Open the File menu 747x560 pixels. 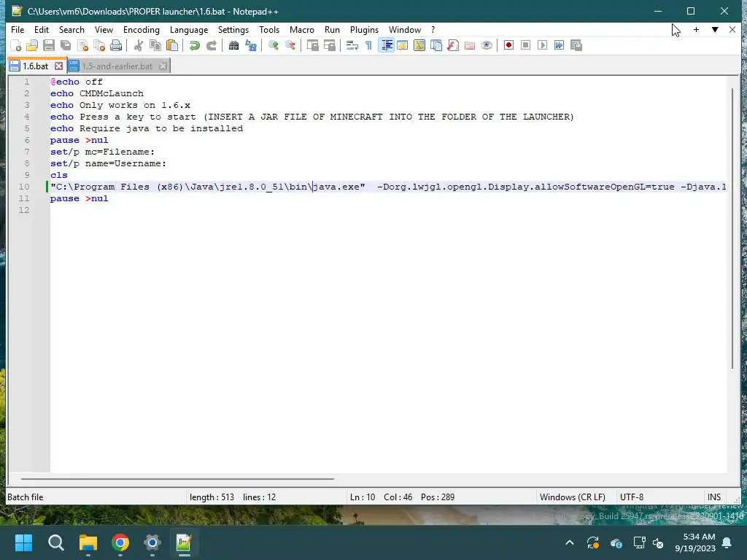pos(18,29)
